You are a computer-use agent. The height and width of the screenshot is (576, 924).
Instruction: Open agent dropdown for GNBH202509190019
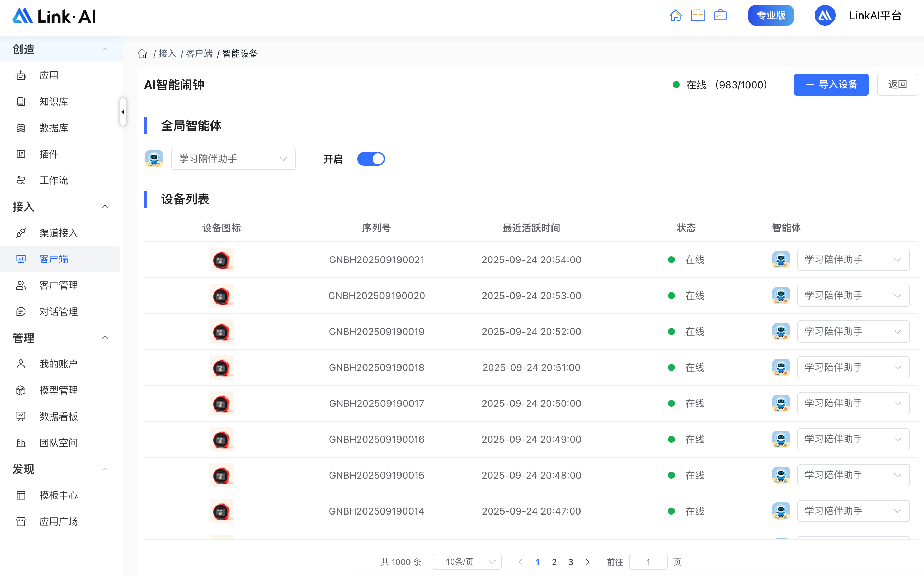tap(853, 332)
